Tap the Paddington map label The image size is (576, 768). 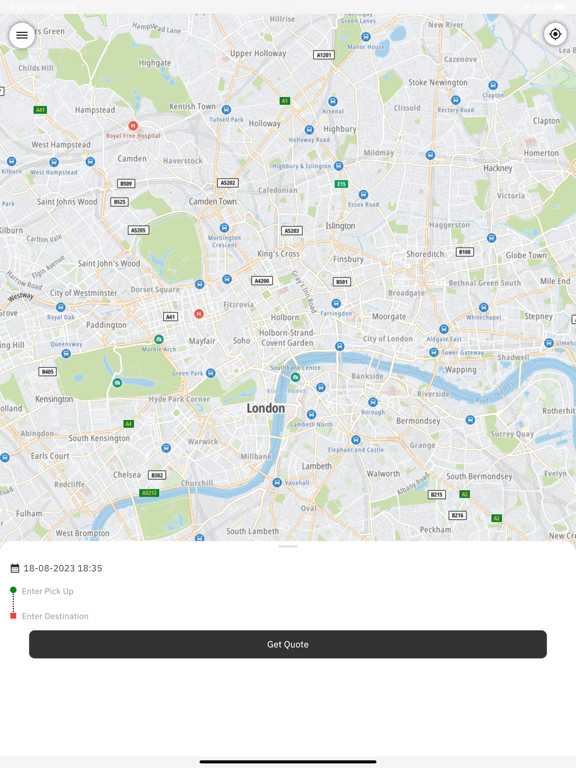point(106,325)
